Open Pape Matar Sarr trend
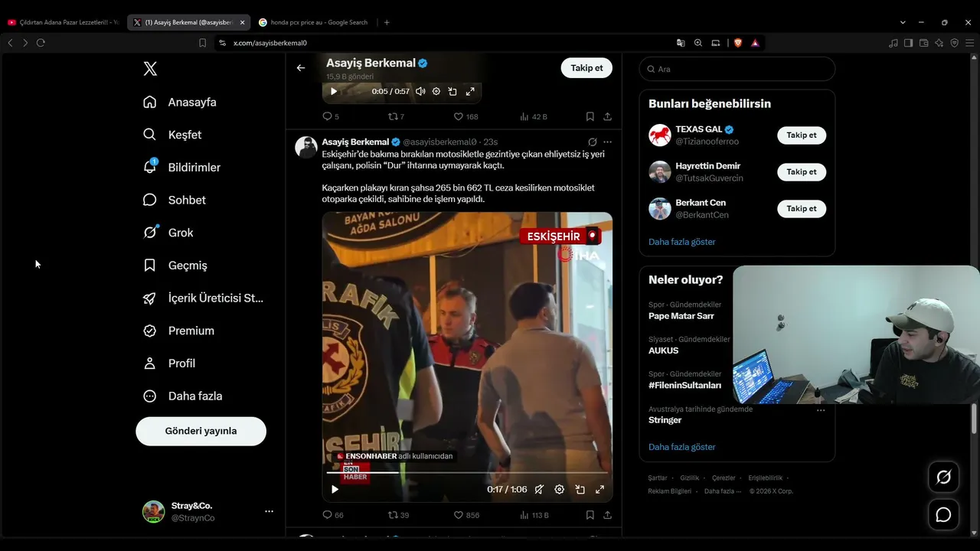This screenshot has height=551, width=980. 681,316
